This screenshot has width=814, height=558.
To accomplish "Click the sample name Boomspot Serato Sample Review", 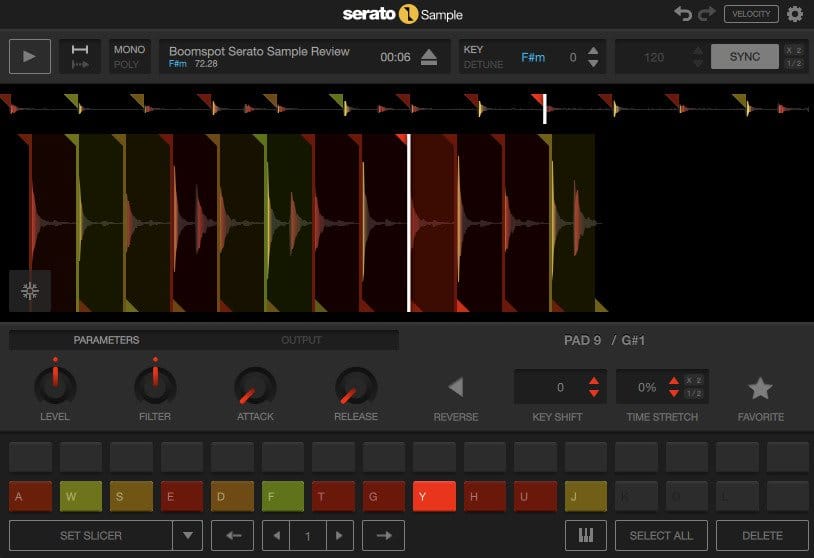I will click(x=259, y=51).
